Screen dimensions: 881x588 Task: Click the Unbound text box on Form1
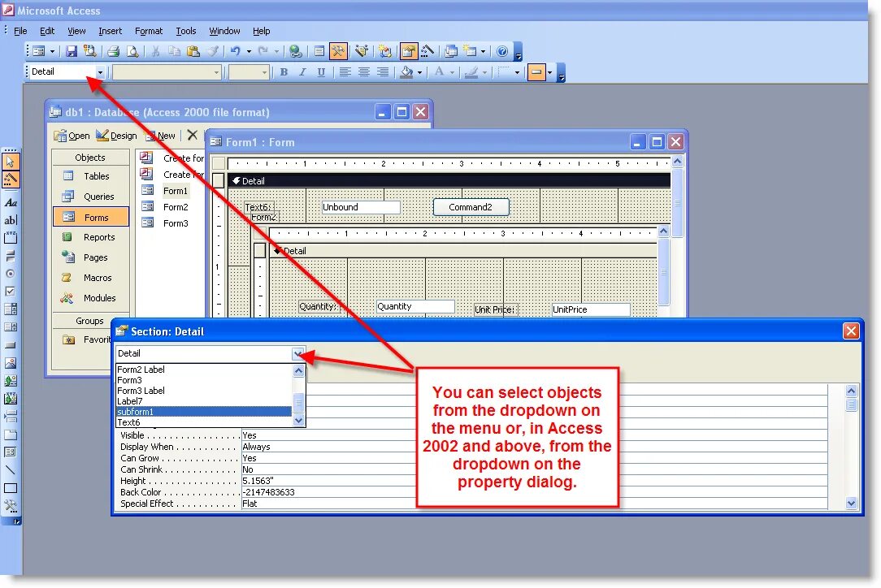[x=361, y=207]
